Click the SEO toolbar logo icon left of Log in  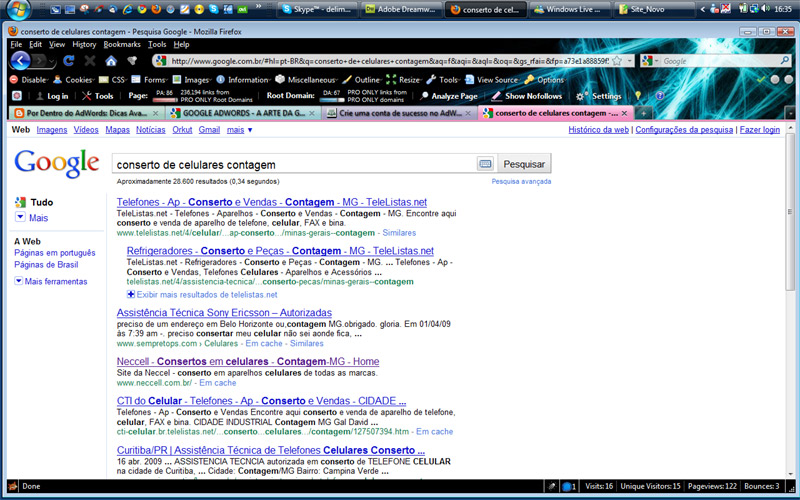[17, 96]
